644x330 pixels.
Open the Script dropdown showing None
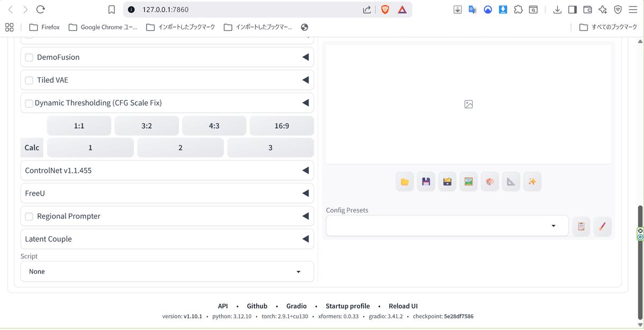(x=167, y=272)
